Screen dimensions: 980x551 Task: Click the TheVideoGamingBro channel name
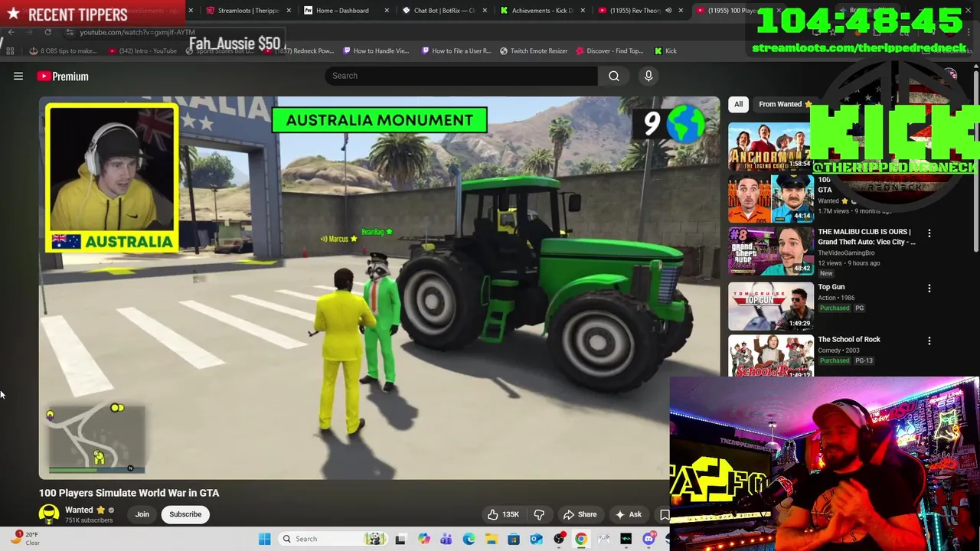[846, 253]
